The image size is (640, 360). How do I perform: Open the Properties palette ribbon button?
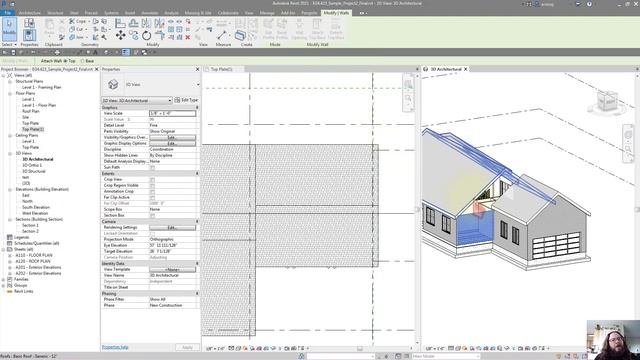(x=29, y=35)
